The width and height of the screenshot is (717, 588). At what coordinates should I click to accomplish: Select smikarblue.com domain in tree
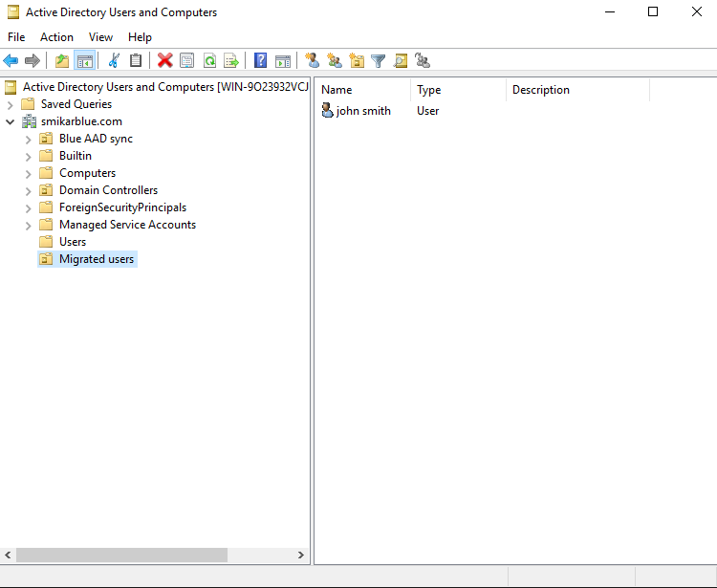point(81,121)
